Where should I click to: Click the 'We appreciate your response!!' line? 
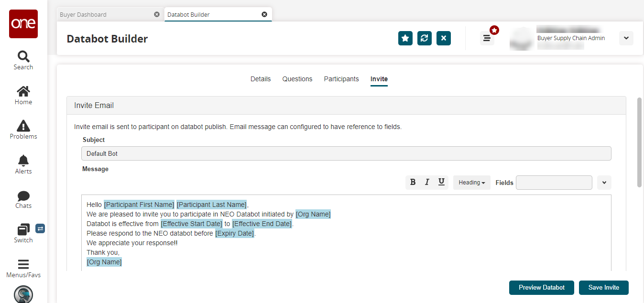(132, 243)
